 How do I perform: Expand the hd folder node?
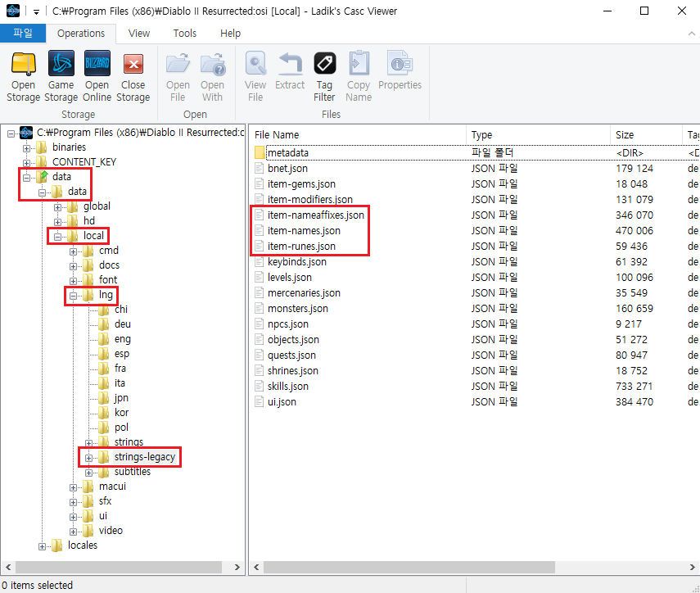click(57, 222)
